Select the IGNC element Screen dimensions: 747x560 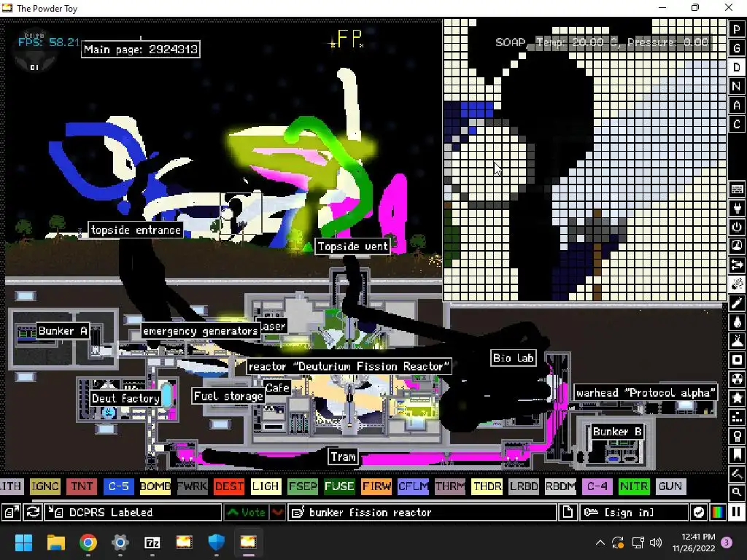point(44,486)
